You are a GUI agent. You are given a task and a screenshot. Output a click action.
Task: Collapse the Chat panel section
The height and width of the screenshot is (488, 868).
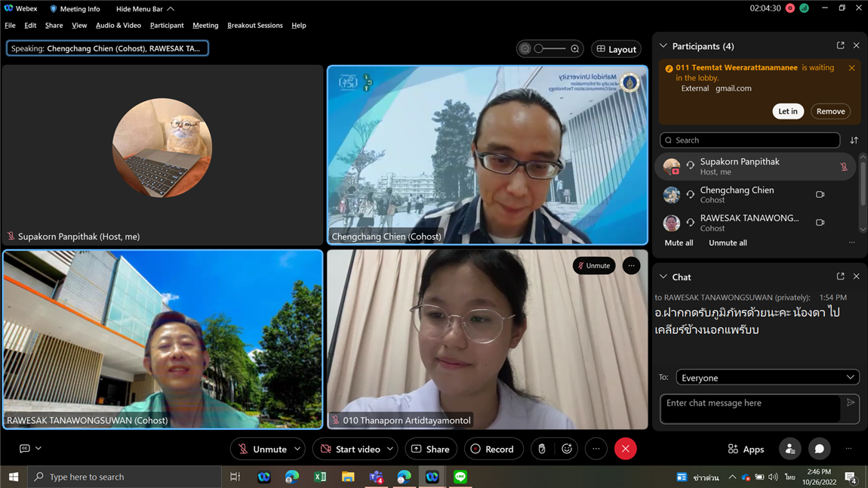pyautogui.click(x=663, y=277)
